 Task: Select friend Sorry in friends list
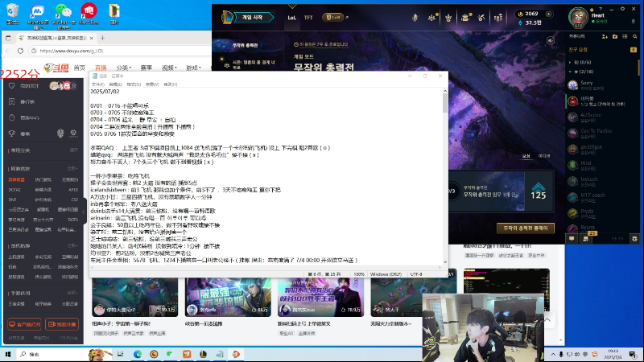point(601,85)
